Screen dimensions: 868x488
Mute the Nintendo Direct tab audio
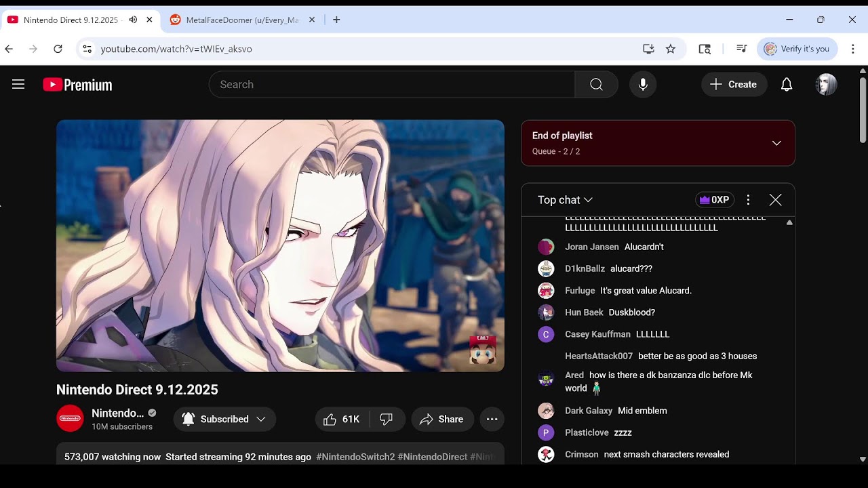click(133, 20)
